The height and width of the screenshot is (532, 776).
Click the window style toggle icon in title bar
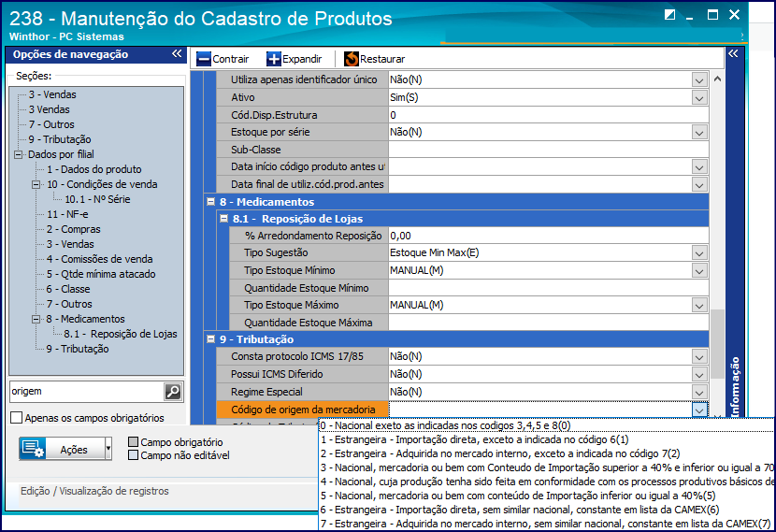coord(669,15)
